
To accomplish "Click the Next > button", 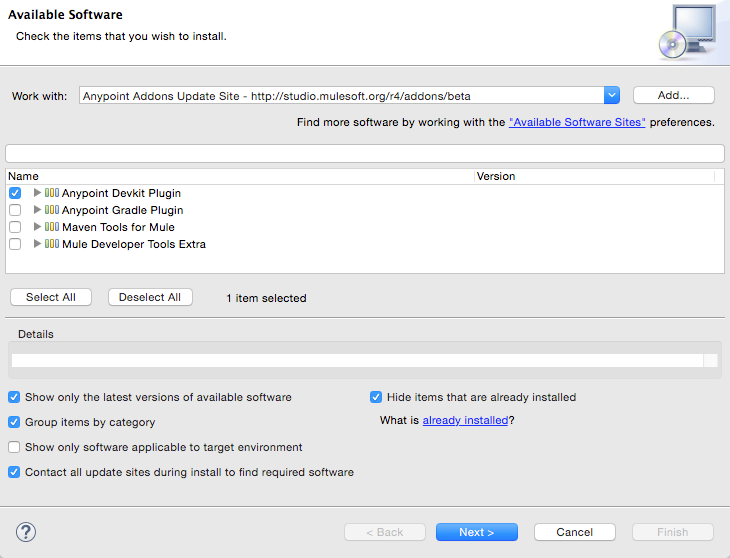I will (476, 532).
